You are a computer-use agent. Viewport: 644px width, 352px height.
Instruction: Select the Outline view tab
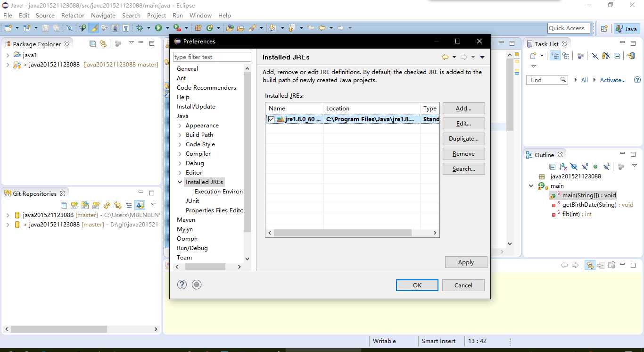tap(544, 155)
